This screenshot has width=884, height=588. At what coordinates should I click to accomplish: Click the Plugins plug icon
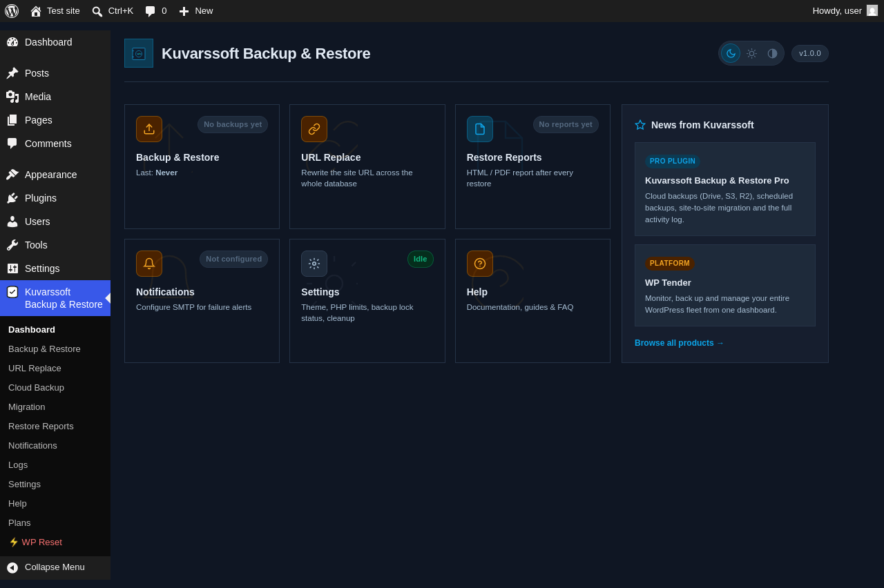point(12,198)
